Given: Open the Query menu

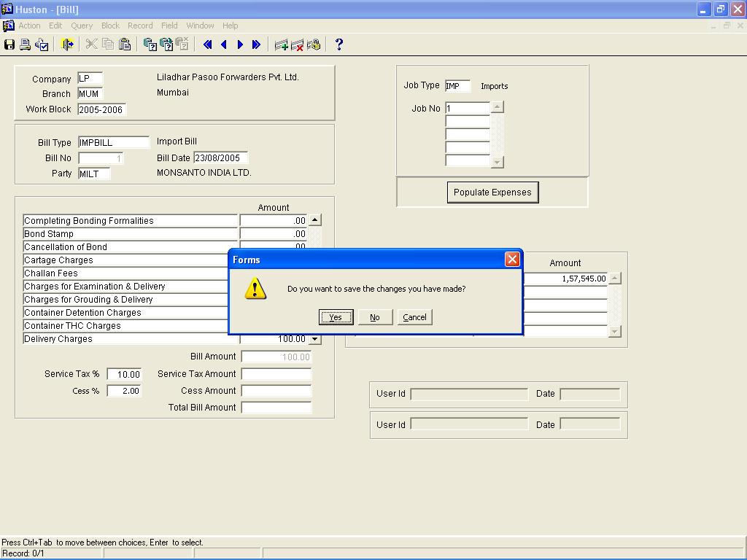Looking at the screenshot, I should 82,26.
